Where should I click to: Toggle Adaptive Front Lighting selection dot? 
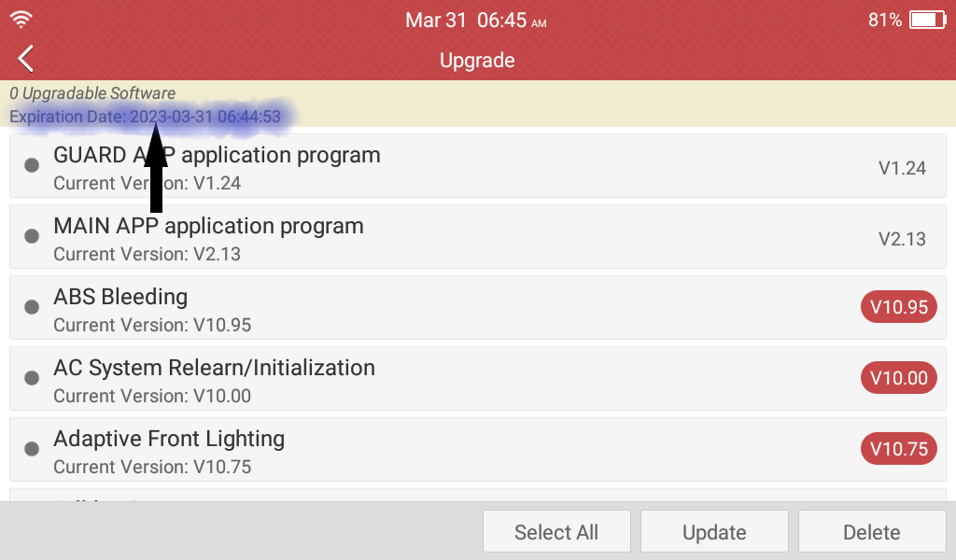coord(32,449)
